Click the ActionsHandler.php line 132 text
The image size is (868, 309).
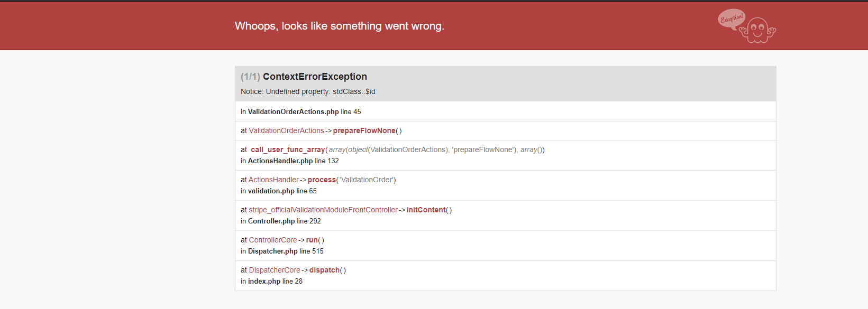point(290,161)
